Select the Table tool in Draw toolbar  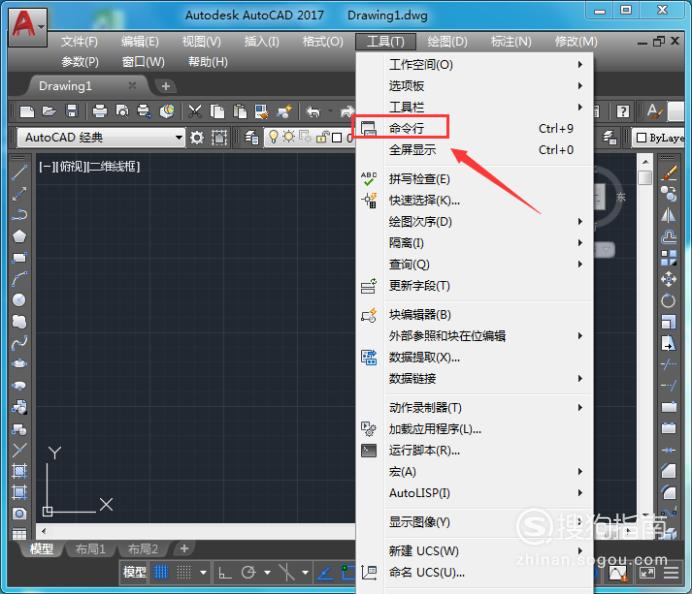point(19,534)
